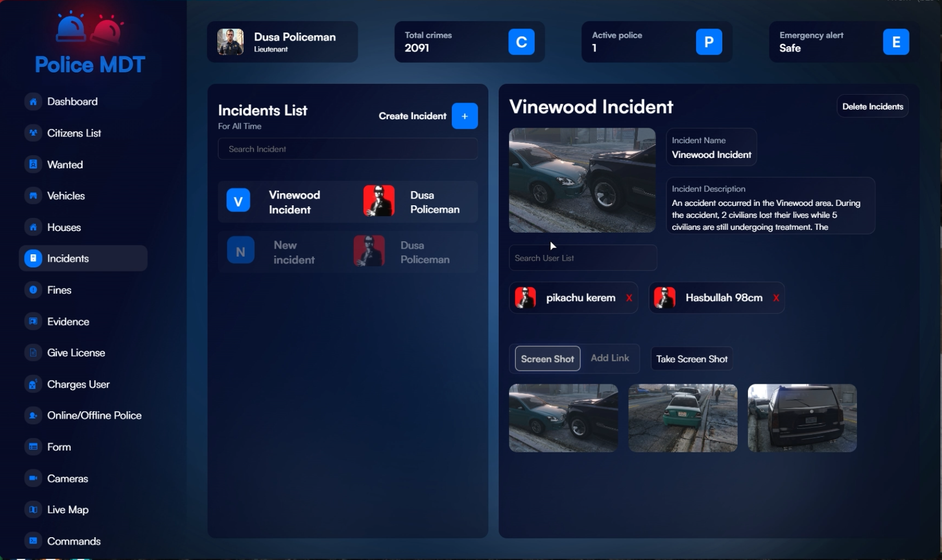Viewport: 942px width, 560px height.
Task: Switch to the Screen Shot tab
Action: (x=547, y=359)
